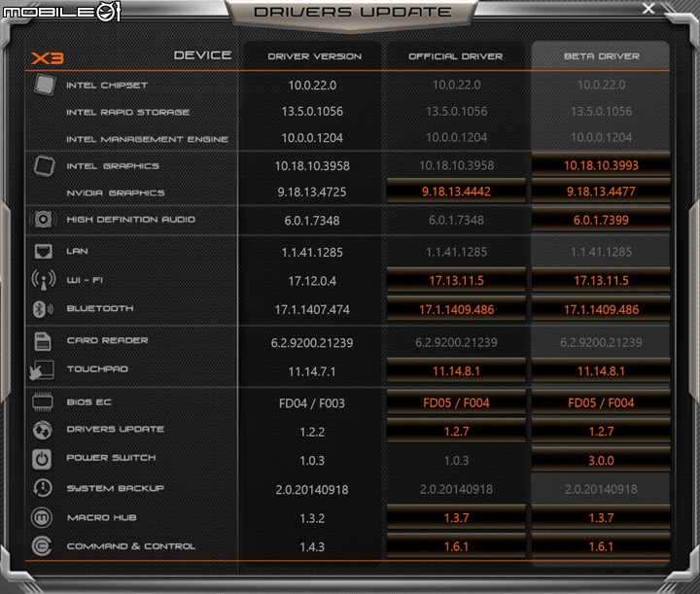Click the Bluetooth icon
Image resolution: width=700 pixels, height=594 pixels.
click(43, 308)
